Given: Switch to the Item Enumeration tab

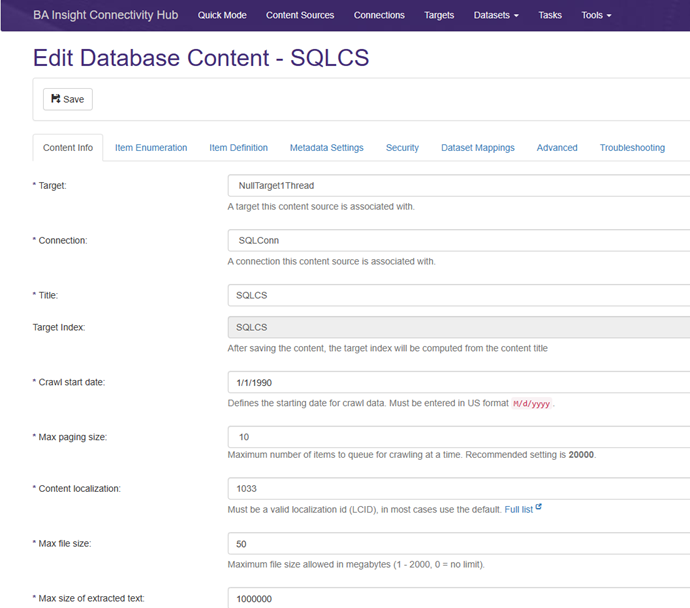Looking at the screenshot, I should coord(151,147).
